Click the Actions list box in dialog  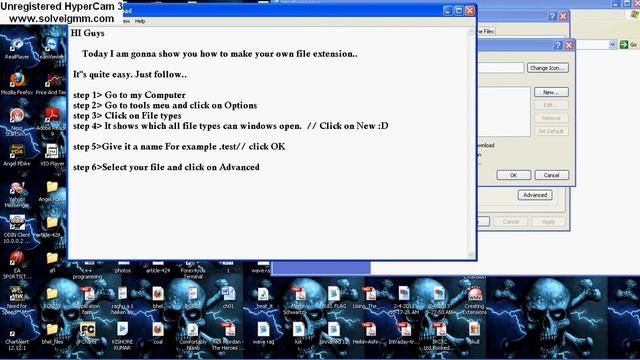point(504,111)
